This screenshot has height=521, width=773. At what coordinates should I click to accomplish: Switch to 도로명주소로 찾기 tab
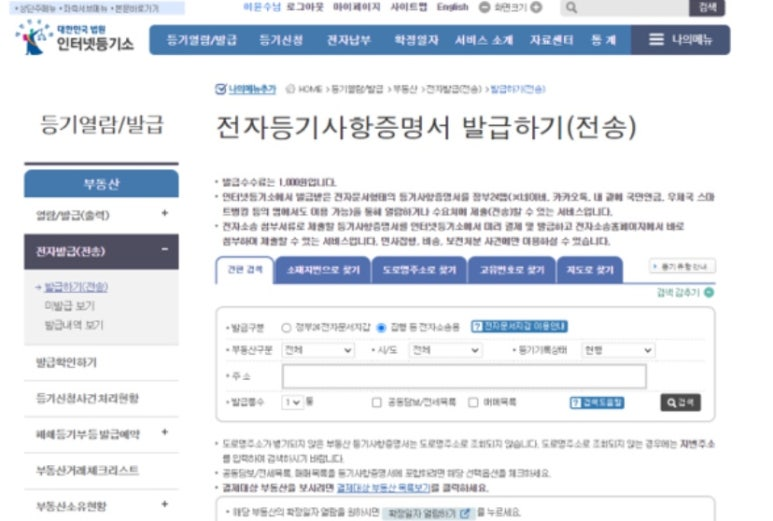(419, 270)
